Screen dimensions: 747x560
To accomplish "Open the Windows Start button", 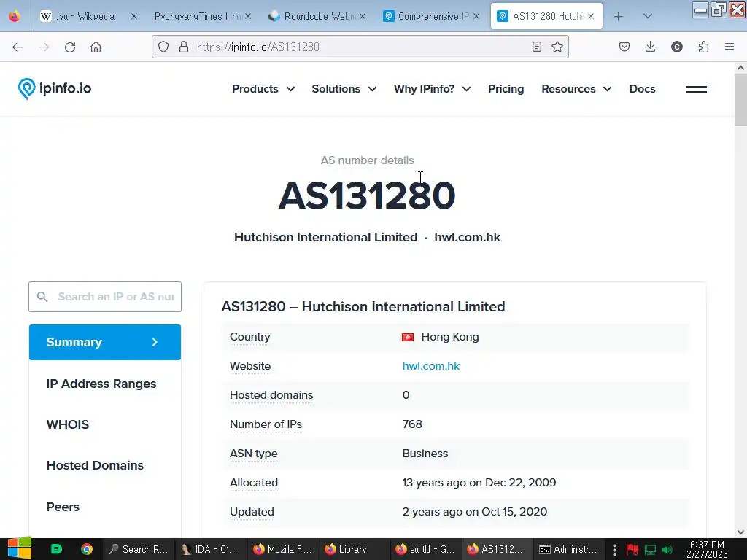I will [x=19, y=549].
